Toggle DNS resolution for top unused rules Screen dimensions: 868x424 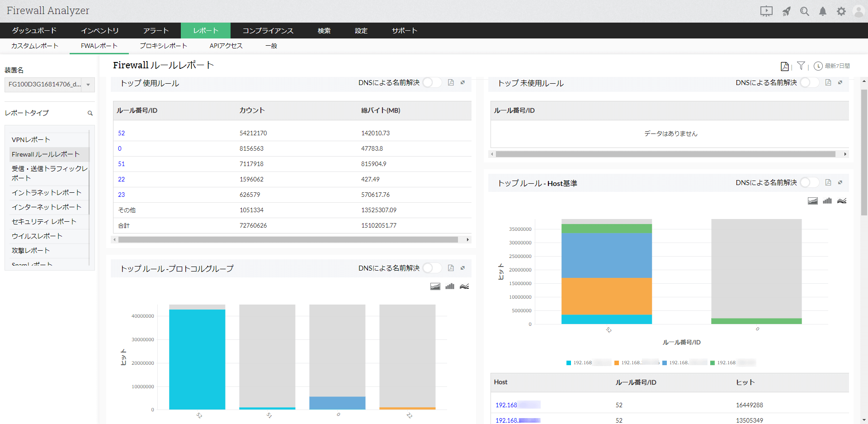coord(809,83)
